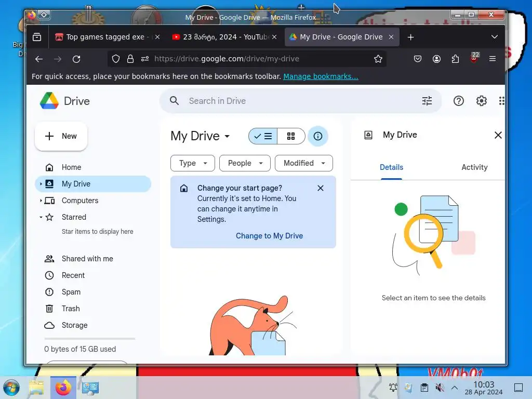Open Firefox View icon
Screen dimensions: 532x399
tap(37, 37)
